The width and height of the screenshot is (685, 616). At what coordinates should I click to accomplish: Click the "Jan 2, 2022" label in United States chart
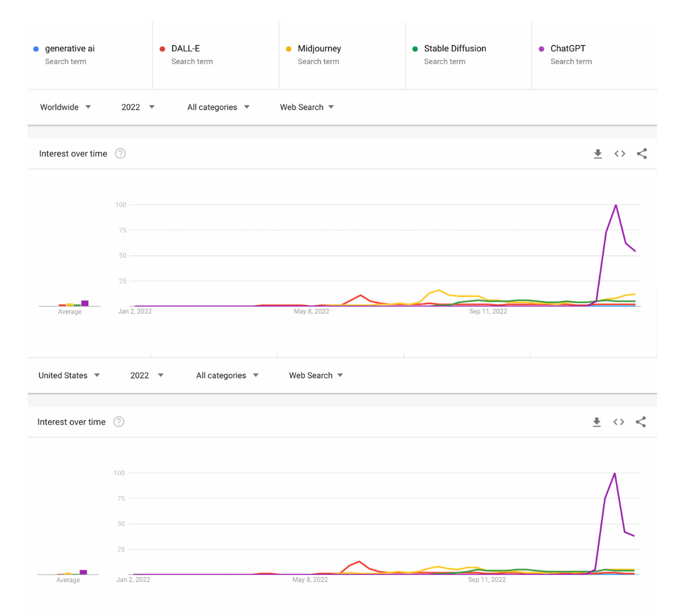(133, 580)
